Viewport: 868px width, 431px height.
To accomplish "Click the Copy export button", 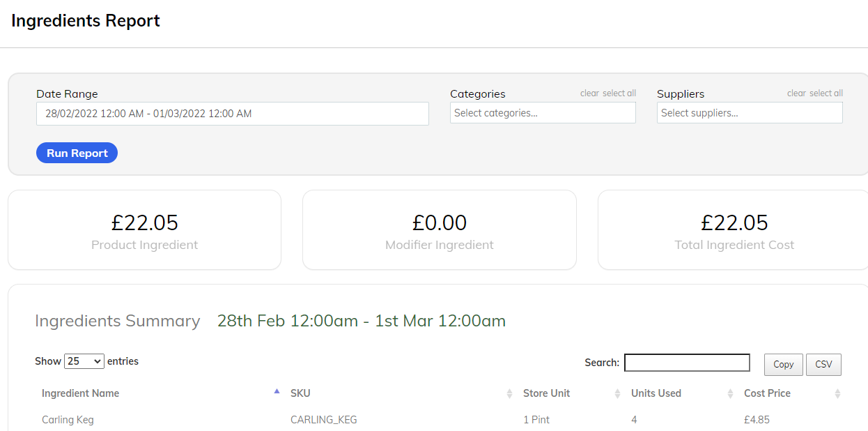I will point(783,364).
